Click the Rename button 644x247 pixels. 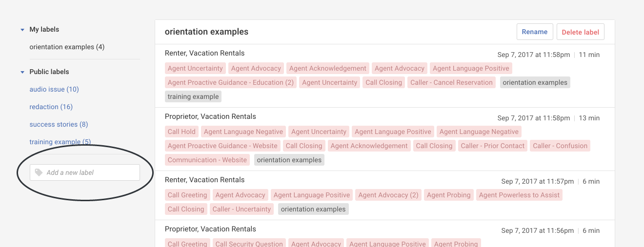(534, 32)
